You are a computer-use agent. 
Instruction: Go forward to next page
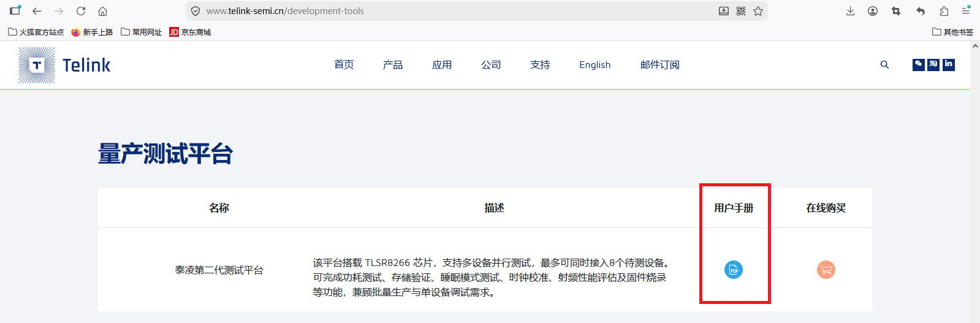pyautogui.click(x=59, y=11)
